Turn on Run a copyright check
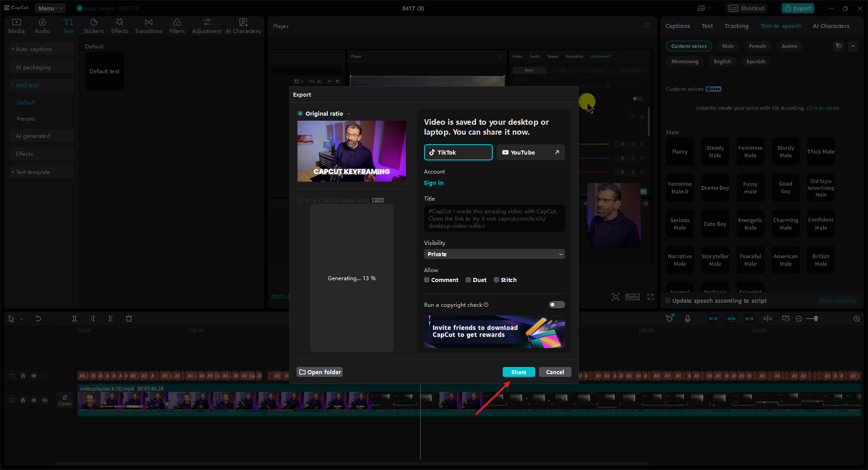This screenshot has height=470, width=868. point(556,305)
